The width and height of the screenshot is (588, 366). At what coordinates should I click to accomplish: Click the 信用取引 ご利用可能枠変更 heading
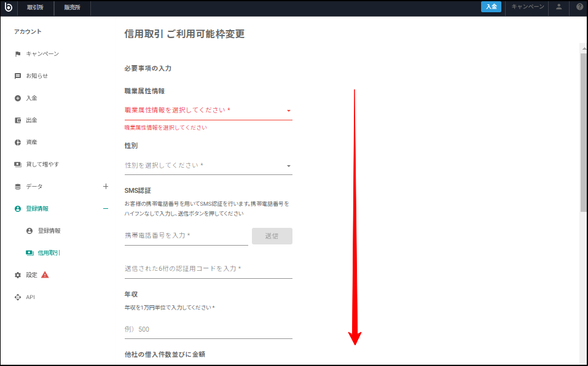click(x=184, y=34)
